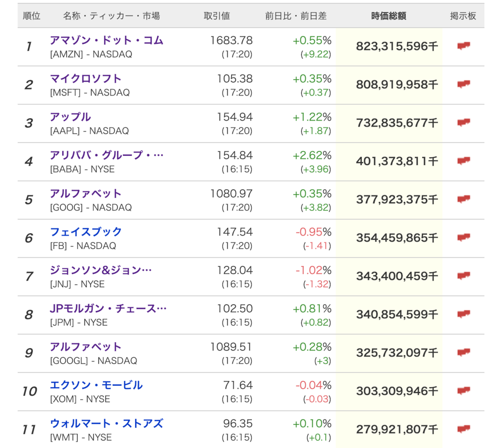The height and width of the screenshot is (448, 494).
Task: Open the アリババ・グループ stock page
Action: pyautogui.click(x=107, y=155)
